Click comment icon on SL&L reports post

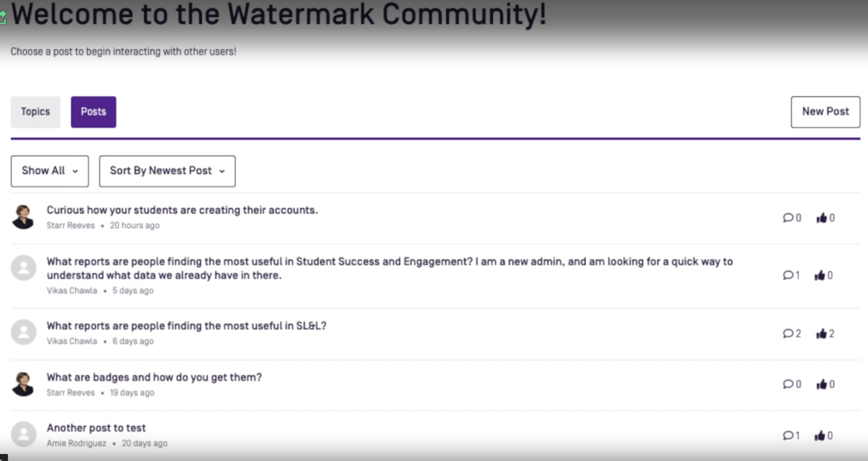(788, 333)
